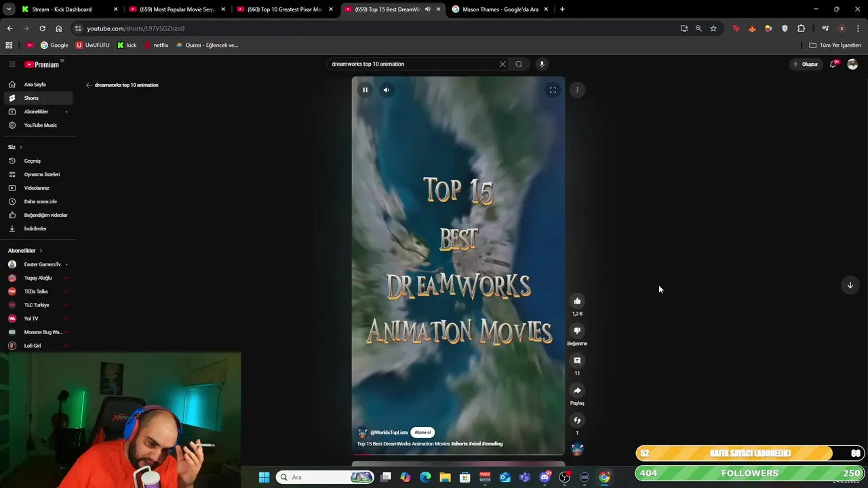Open YouTube notifications bell
This screenshot has height=488, width=868.
click(x=833, y=64)
